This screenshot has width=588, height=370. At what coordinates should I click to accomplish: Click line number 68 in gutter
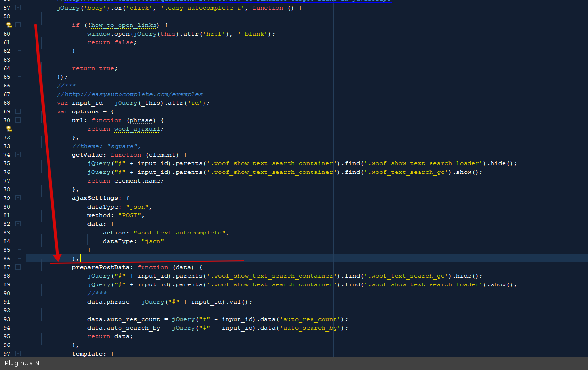click(7, 103)
